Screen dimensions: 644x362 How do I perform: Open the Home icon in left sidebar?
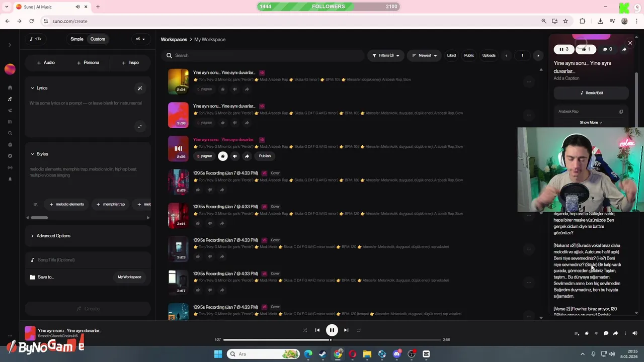(x=10, y=87)
